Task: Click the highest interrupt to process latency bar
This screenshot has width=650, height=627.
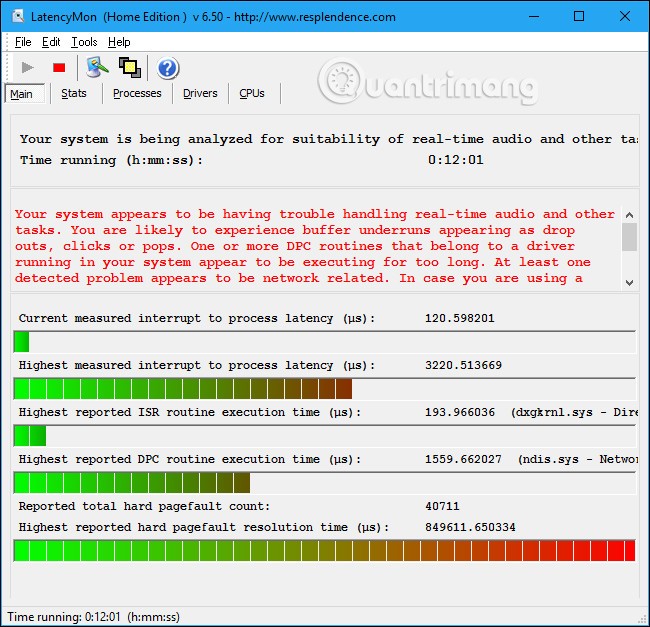Action: coord(183,388)
